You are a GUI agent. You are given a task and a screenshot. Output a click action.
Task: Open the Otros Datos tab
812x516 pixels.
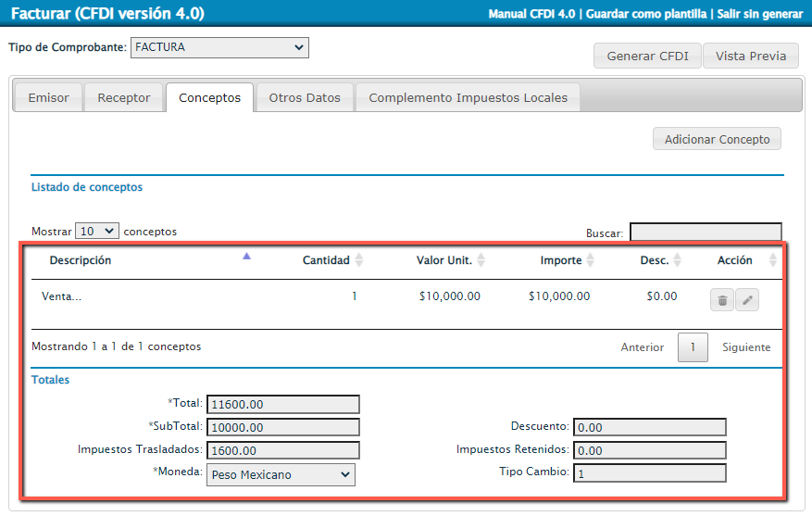(305, 98)
